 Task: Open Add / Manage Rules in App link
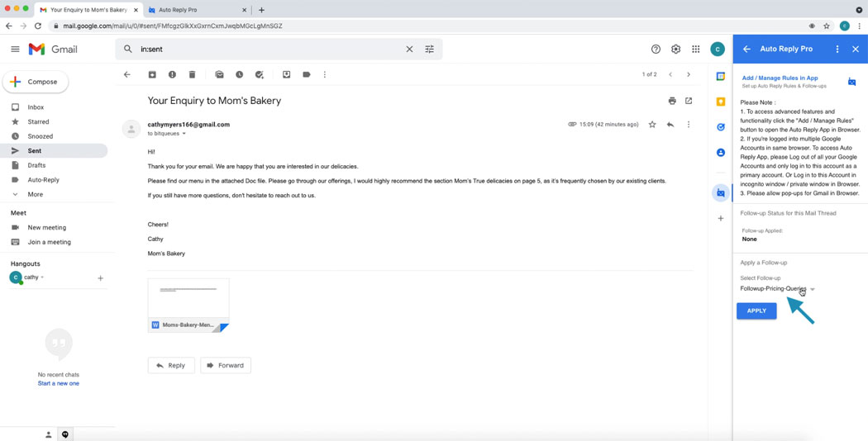[780, 78]
